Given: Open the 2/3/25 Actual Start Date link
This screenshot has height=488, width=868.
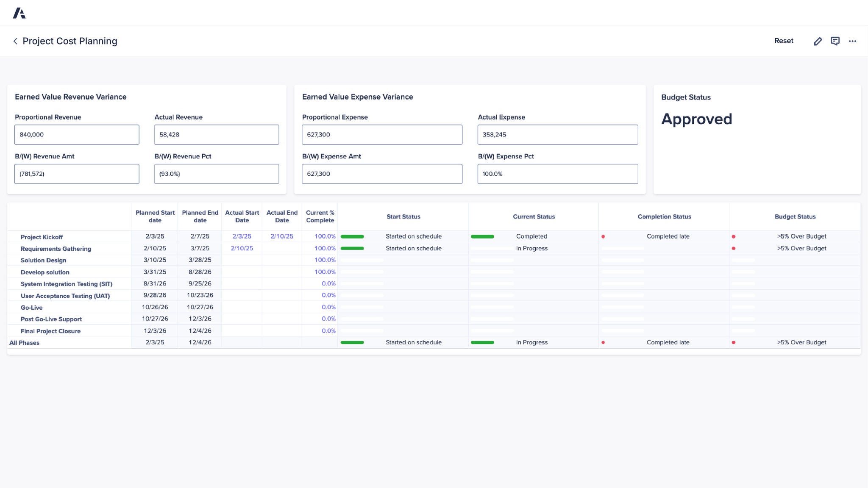Looking at the screenshot, I should [242, 236].
